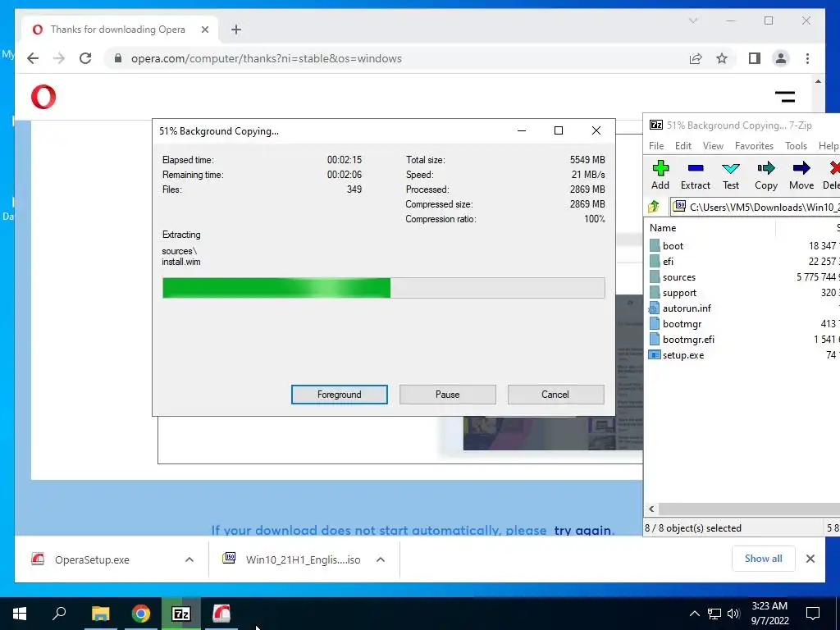Select the boot folder in 7-Zip

click(673, 246)
